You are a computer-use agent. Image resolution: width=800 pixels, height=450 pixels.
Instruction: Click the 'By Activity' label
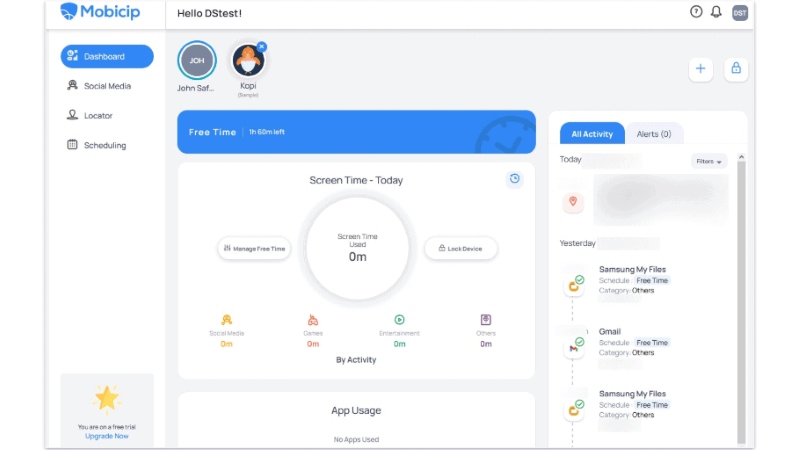[x=356, y=360]
